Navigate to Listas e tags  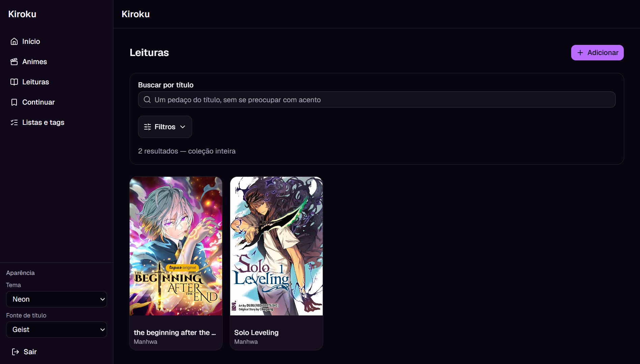[56, 122]
